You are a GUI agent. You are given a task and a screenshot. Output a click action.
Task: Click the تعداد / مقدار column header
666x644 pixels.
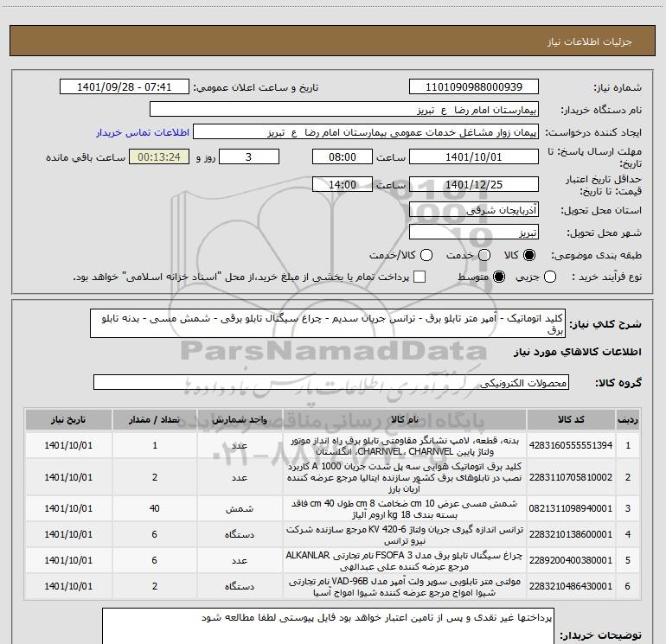point(155,420)
